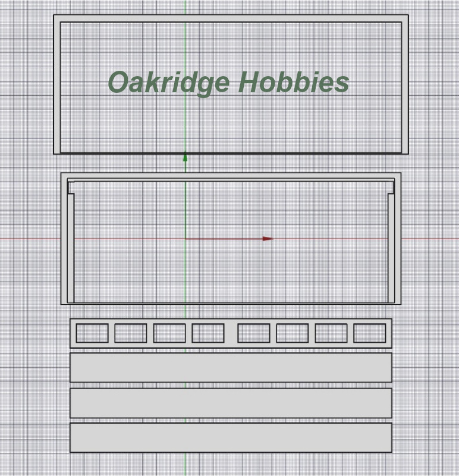Select the middle solid gray panel
Image resolution: width=459 pixels, height=476 pixels.
click(231, 403)
